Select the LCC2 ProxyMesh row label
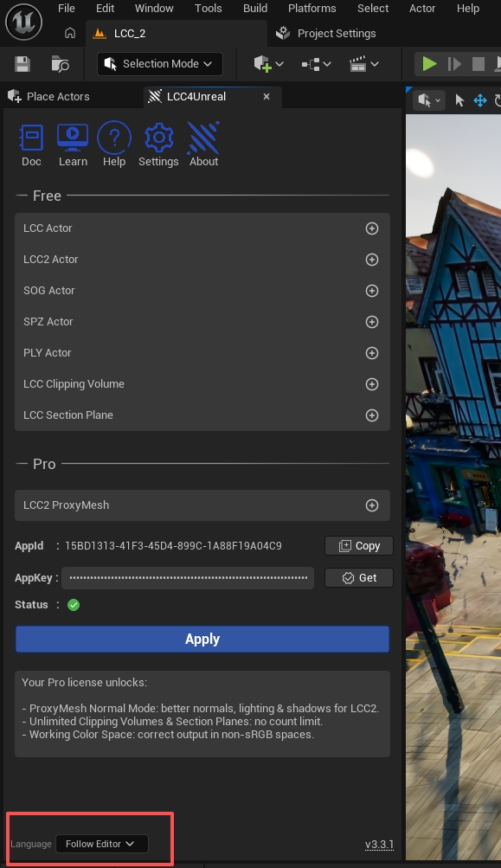 coord(67,505)
